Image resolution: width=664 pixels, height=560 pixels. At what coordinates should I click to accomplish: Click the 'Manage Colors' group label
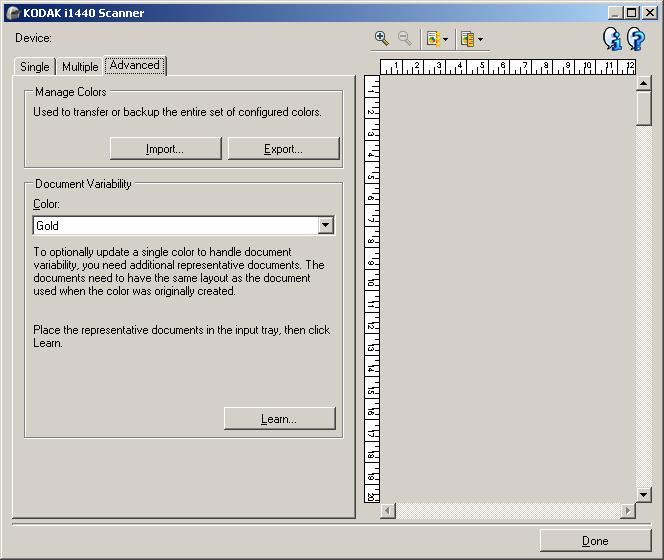(70, 92)
